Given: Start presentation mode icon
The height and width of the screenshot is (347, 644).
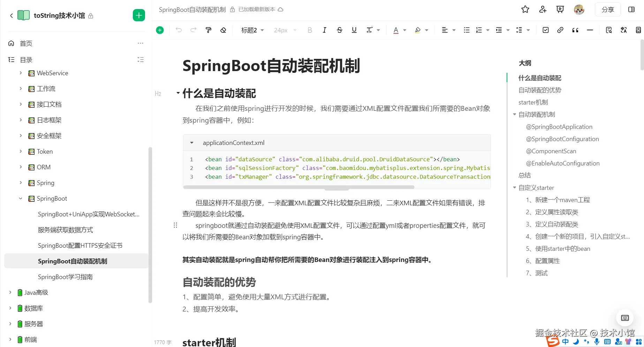Looking at the screenshot, I should [x=560, y=9].
